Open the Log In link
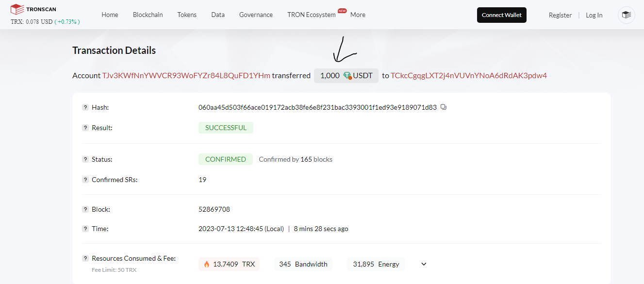This screenshot has height=284, width=644. (x=594, y=15)
